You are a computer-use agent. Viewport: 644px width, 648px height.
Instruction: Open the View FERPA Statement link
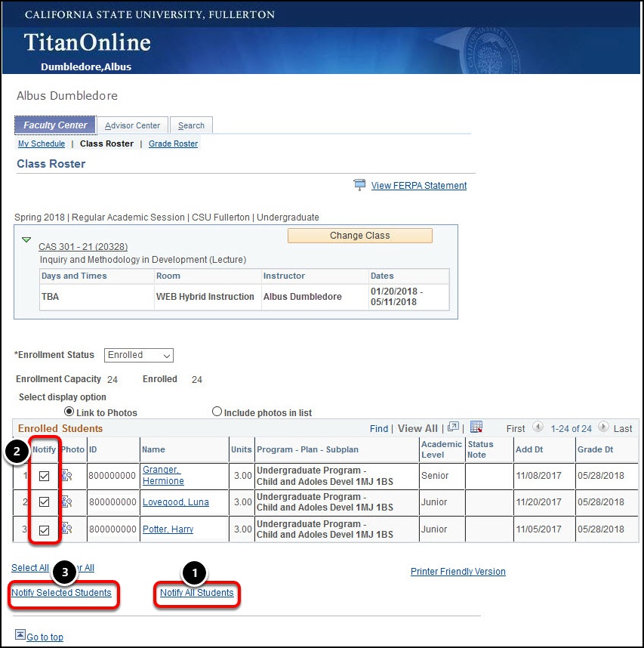tap(419, 186)
